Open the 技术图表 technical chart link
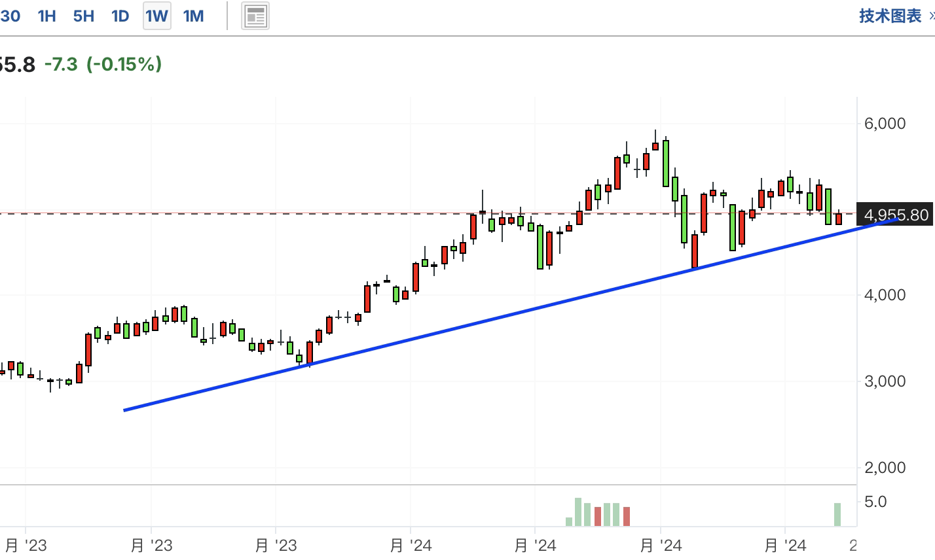 coord(890,16)
